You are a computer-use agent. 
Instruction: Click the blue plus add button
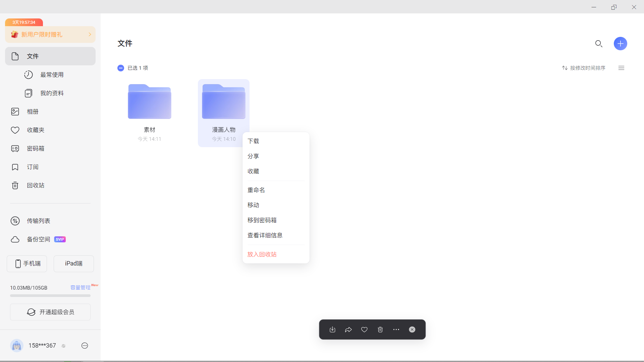click(620, 44)
